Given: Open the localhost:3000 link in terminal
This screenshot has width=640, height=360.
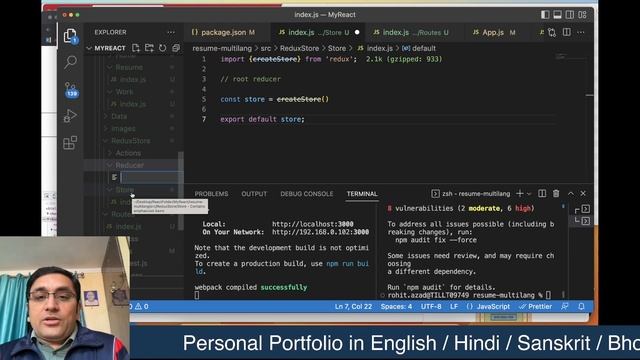Looking at the screenshot, I should [313, 224].
